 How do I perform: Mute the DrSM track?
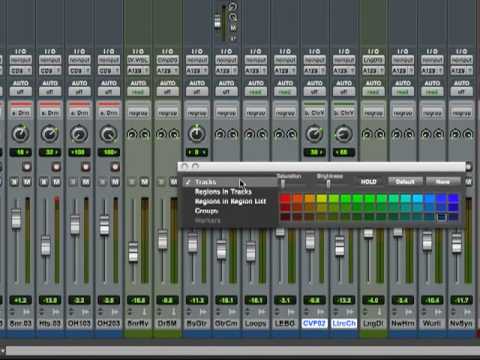(x=174, y=182)
